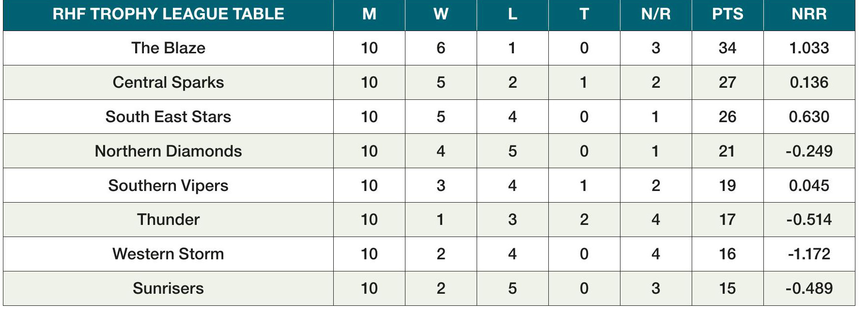
Task: Click the RHF Trophy League Table header
Action: click(168, 14)
